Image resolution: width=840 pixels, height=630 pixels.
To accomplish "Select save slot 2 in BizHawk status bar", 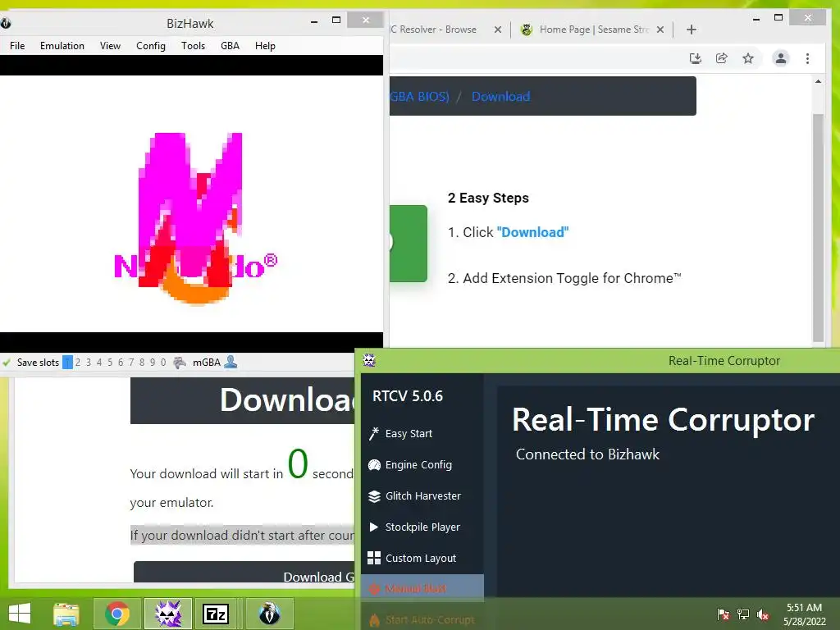I will point(78,363).
